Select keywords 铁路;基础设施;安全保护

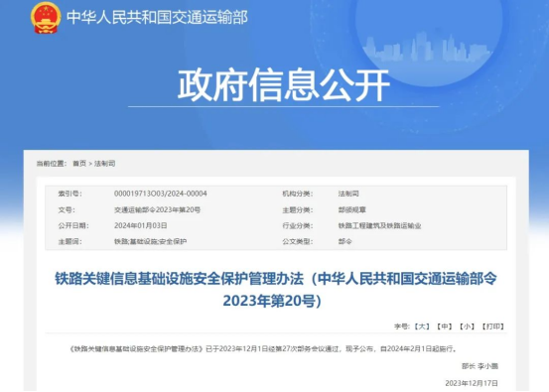(x=150, y=241)
